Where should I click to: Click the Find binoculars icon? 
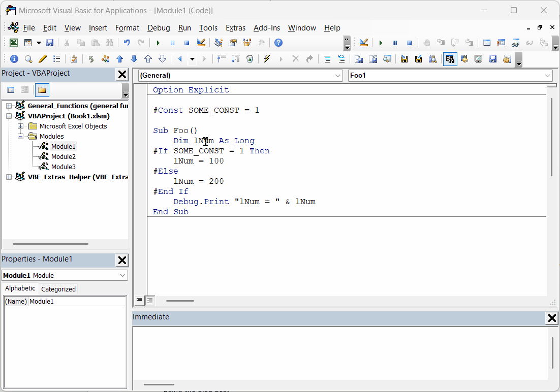point(109,43)
